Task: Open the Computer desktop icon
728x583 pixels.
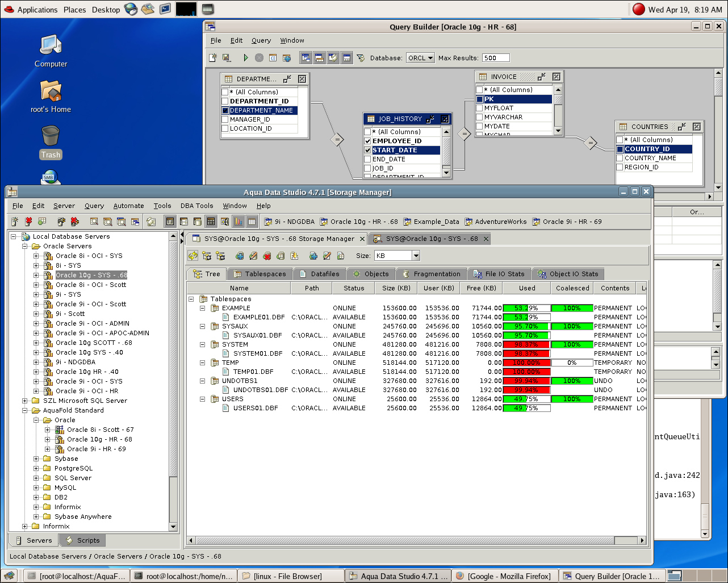Action: coord(51,51)
